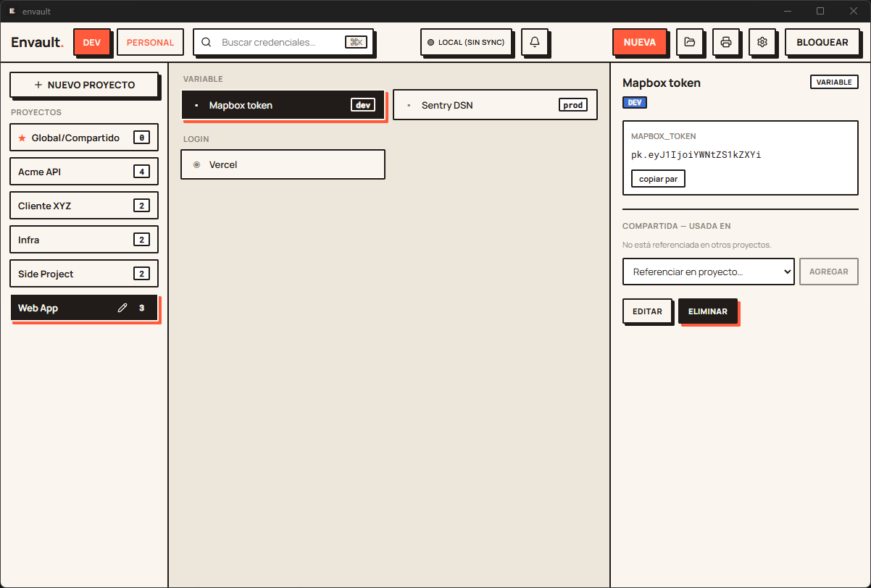Select the Sentry DSN credential
This screenshot has width=871, height=588.
click(x=495, y=105)
